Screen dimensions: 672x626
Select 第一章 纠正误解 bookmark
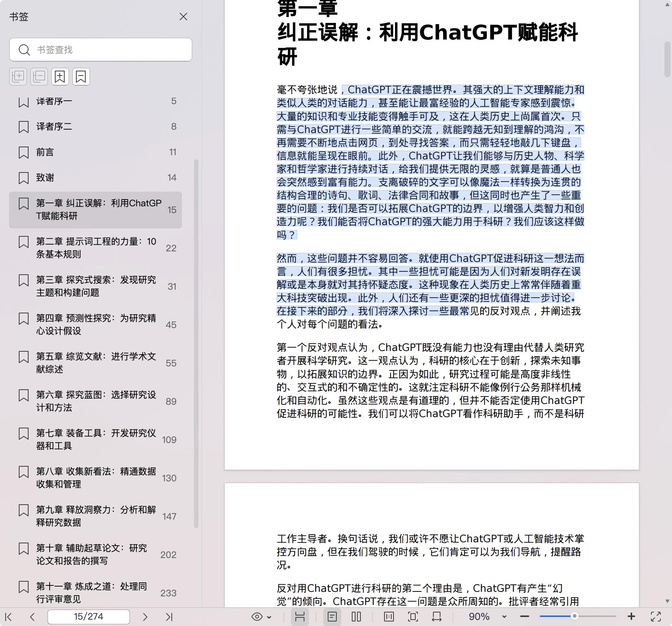click(x=95, y=210)
